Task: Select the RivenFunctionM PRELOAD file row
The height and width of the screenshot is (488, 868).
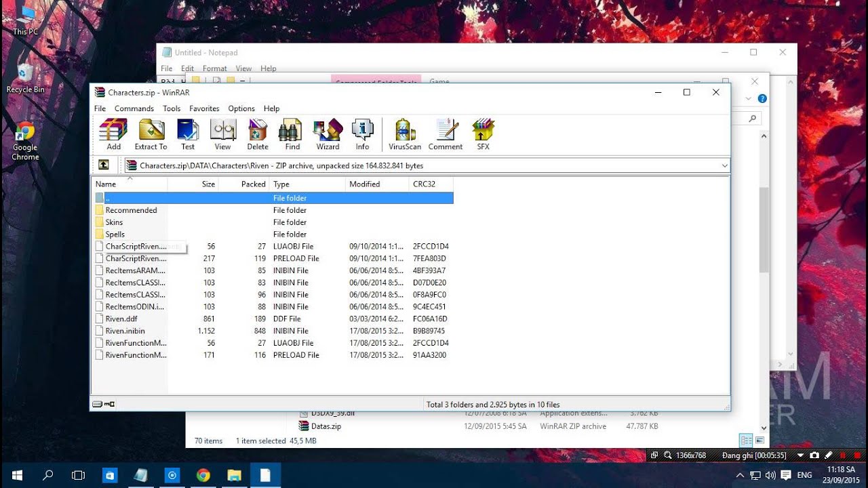Action: pyautogui.click(x=273, y=354)
